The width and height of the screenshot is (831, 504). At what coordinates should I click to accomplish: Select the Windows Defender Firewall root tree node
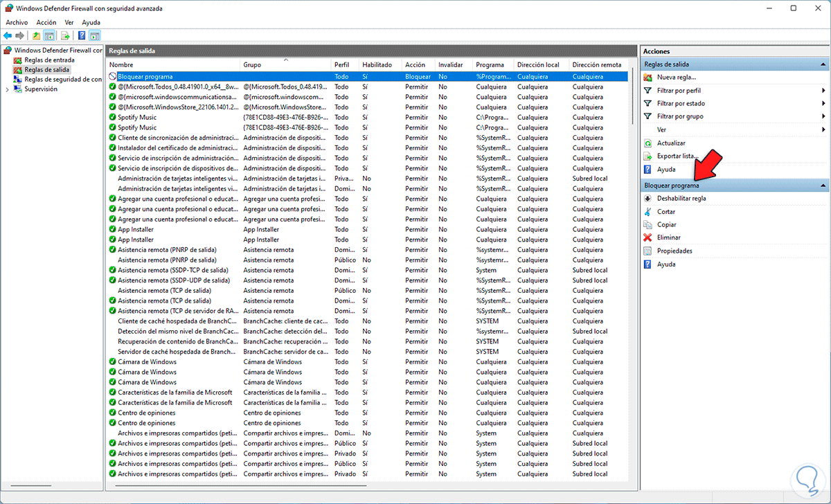[53, 50]
